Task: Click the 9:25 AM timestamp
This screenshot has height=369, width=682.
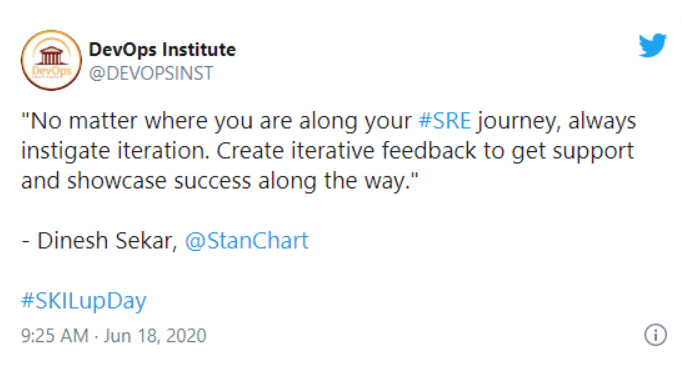Action: coord(54,335)
